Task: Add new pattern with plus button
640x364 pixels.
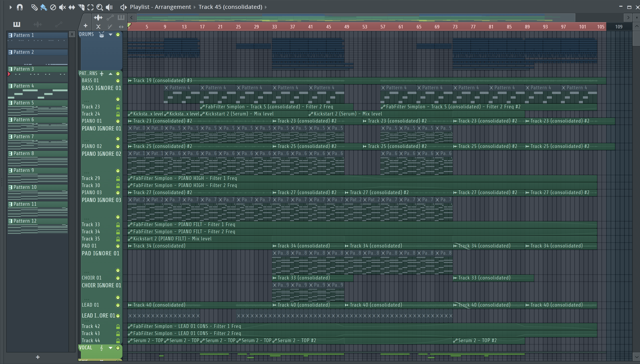Action: [x=38, y=357]
